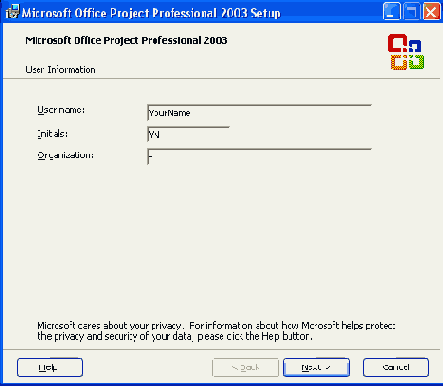Click the Microsoft privacy notice text
This screenshot has width=443, height=386.
(x=216, y=331)
